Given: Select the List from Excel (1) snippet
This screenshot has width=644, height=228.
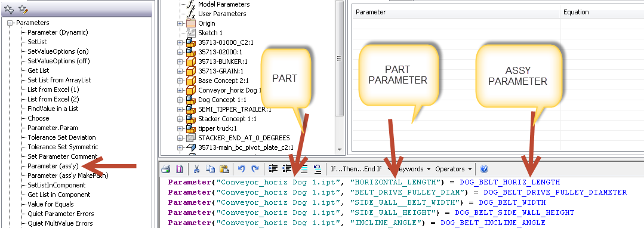Looking at the screenshot, I should pos(53,90).
